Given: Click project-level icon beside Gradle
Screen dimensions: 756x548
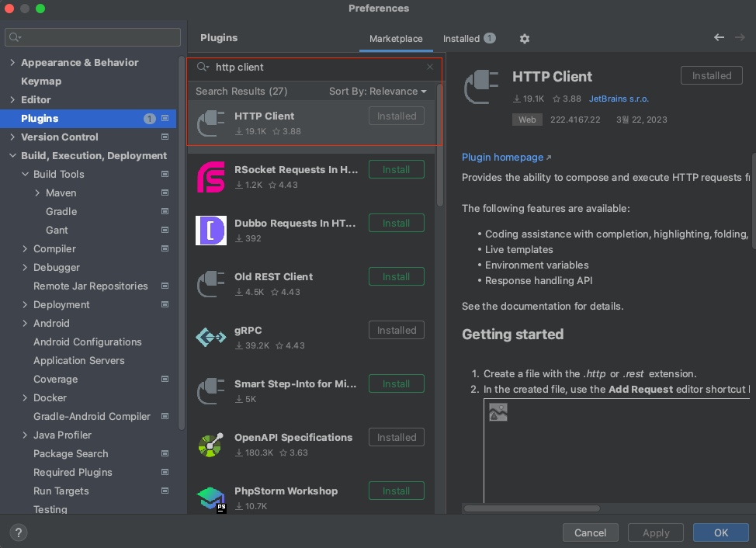Looking at the screenshot, I should [165, 211].
